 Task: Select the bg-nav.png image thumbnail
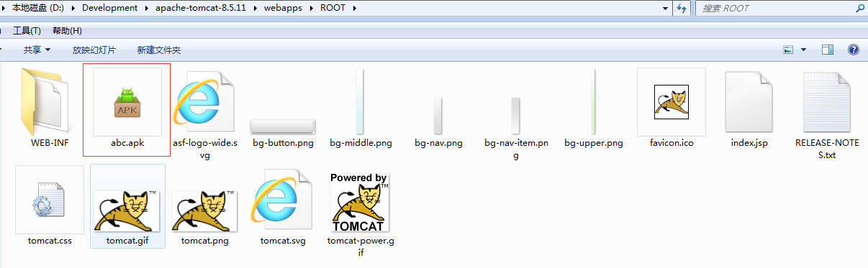438,116
